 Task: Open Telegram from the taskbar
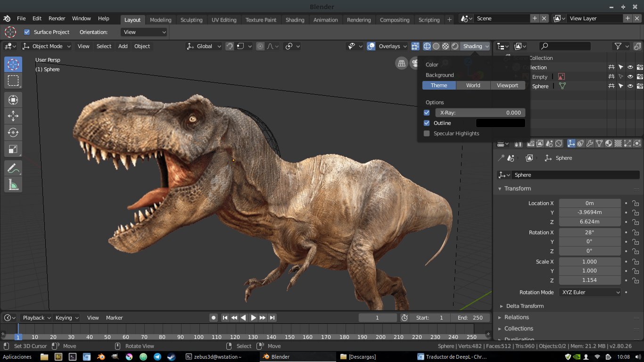click(x=157, y=357)
